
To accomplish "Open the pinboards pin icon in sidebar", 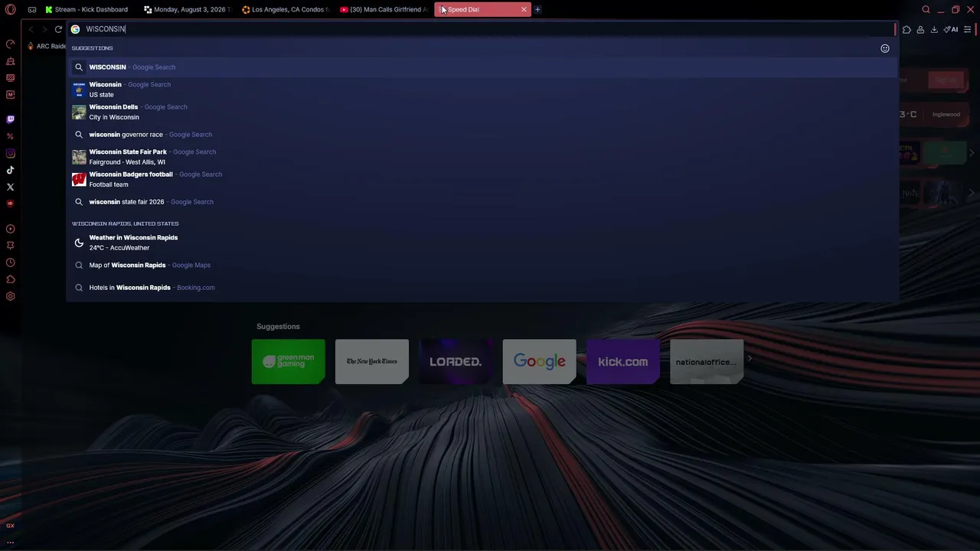I will (x=10, y=246).
